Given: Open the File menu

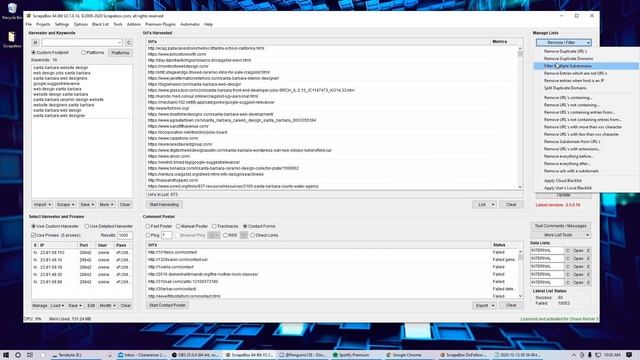Looking at the screenshot, I should (x=29, y=24).
